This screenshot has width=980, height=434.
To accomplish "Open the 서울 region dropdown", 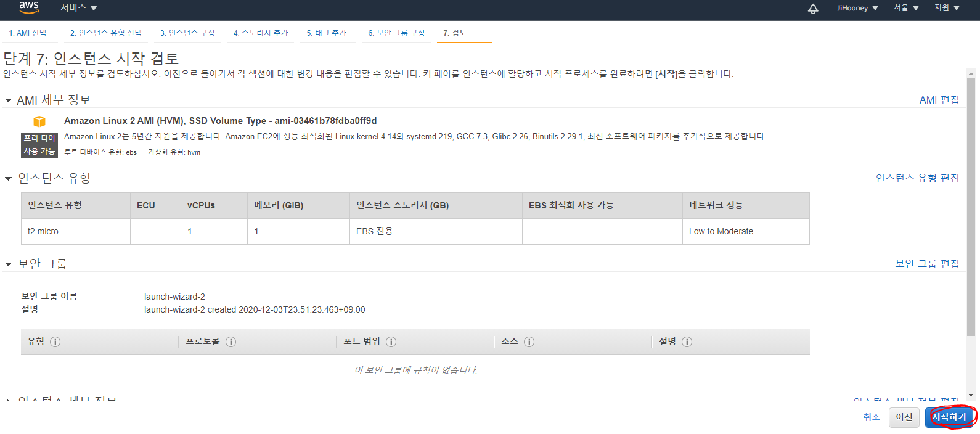I will [906, 8].
